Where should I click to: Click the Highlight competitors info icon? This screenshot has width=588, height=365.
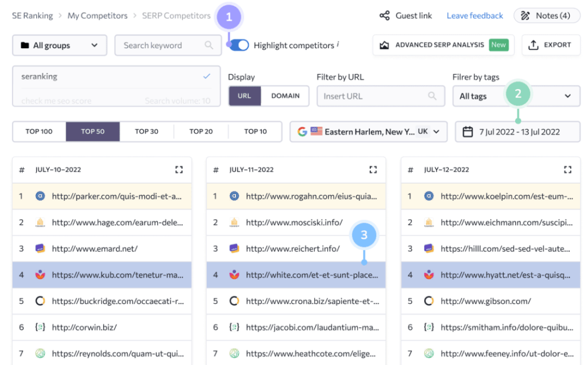pyautogui.click(x=338, y=44)
